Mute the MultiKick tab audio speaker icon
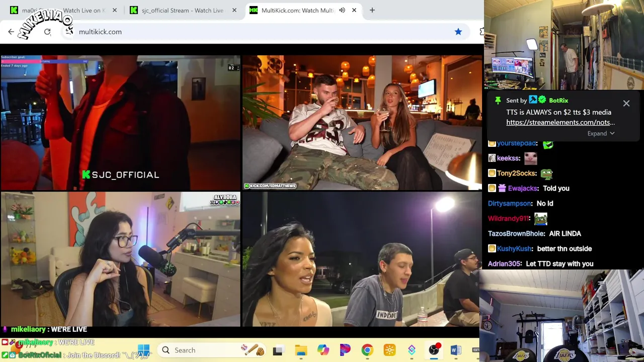The width and height of the screenshot is (644, 362). 342,10
